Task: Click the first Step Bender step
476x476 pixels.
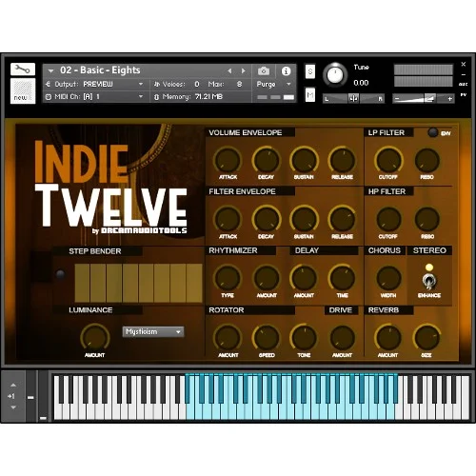Action: (82, 283)
